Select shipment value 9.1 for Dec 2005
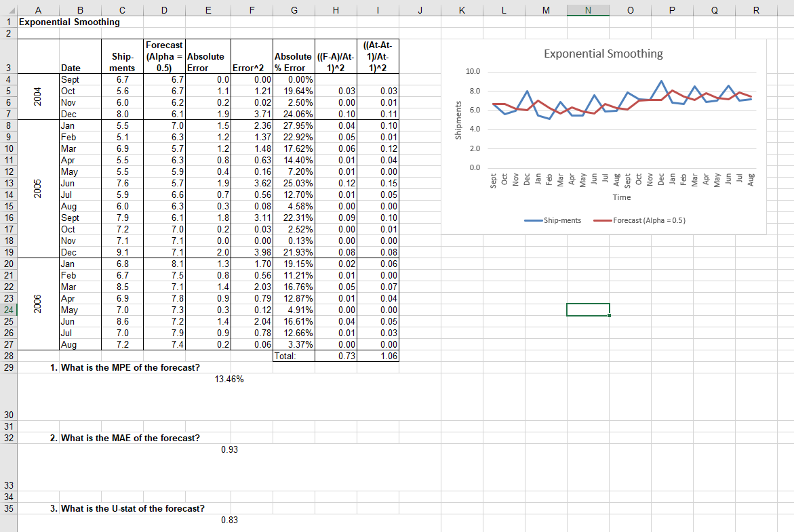 pos(122,252)
